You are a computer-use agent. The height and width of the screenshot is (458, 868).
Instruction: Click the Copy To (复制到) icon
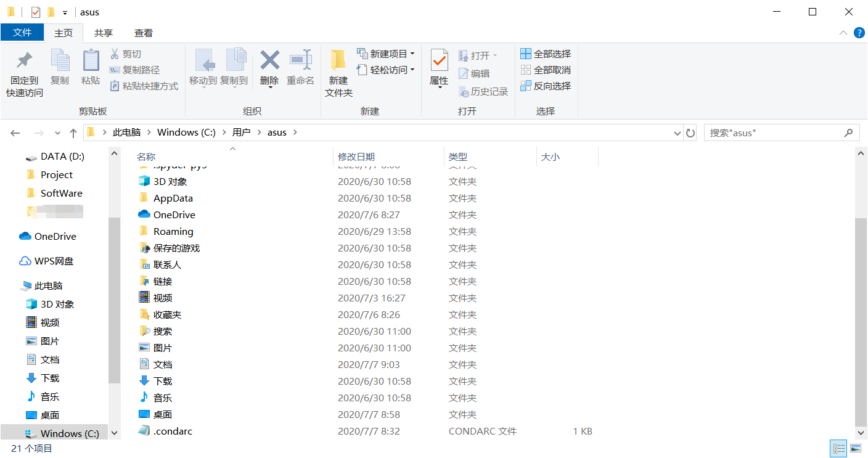click(x=235, y=60)
